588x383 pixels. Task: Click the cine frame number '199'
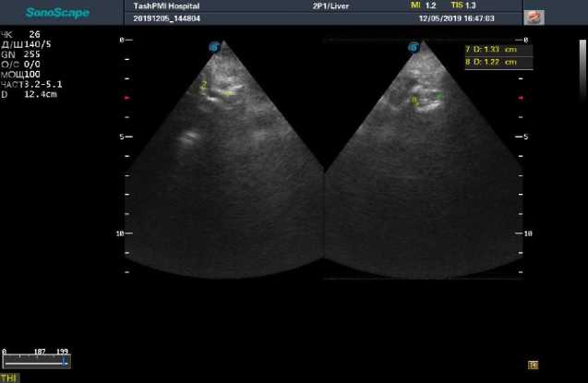62,352
